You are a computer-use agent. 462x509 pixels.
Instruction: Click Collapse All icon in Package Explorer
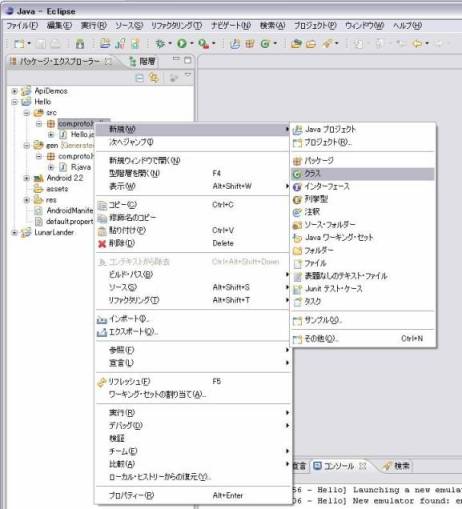tap(140, 78)
